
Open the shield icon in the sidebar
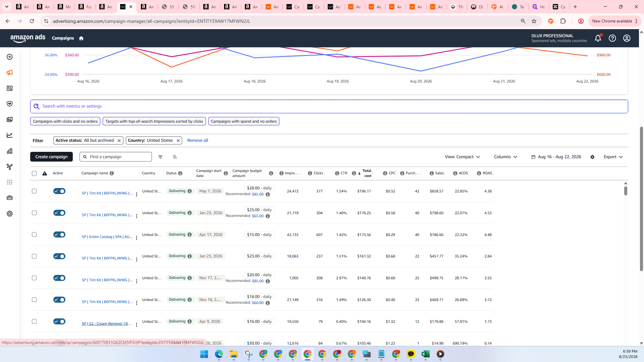tap(10, 104)
